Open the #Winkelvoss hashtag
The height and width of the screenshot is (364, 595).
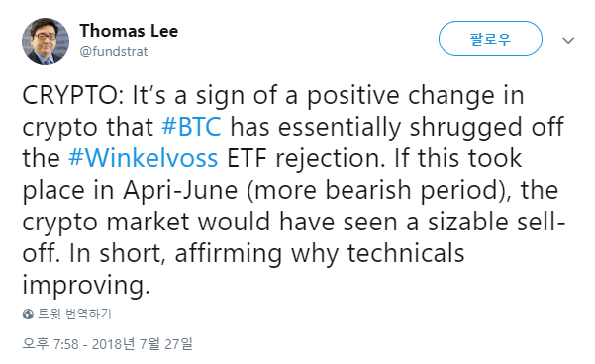pos(144,158)
